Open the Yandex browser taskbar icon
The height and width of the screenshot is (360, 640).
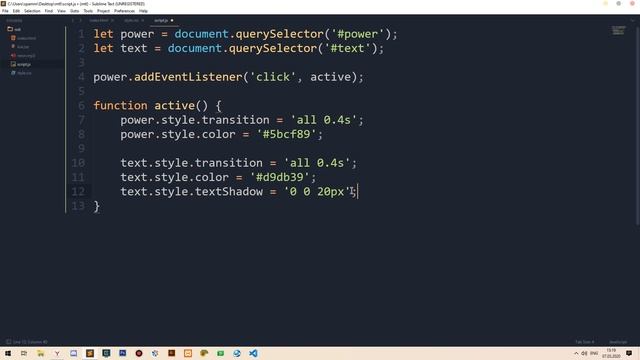click(x=57, y=353)
